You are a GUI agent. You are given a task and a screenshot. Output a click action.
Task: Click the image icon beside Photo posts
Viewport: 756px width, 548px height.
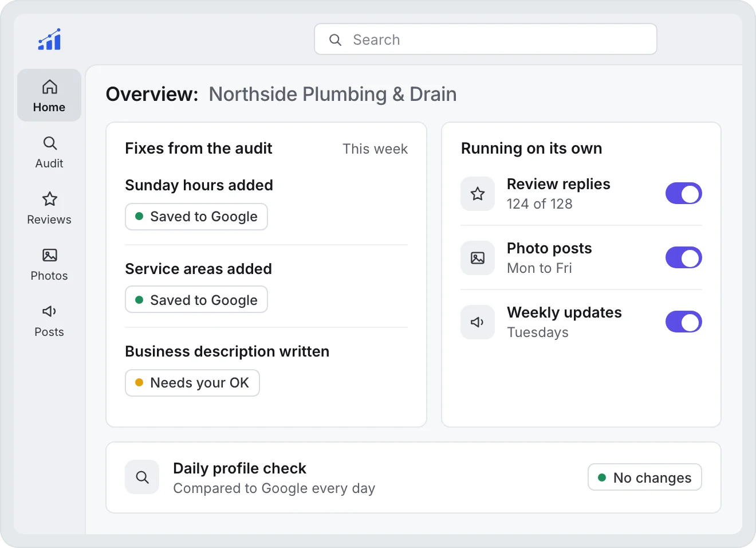478,258
